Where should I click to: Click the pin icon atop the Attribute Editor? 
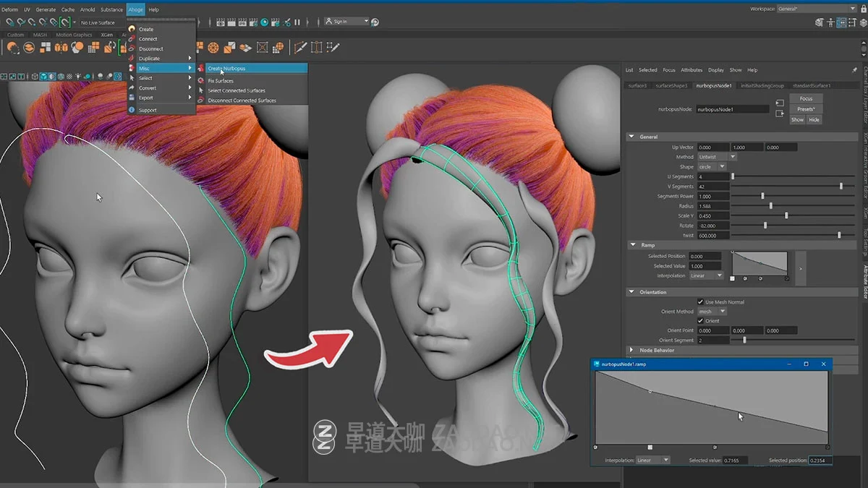pos(854,69)
